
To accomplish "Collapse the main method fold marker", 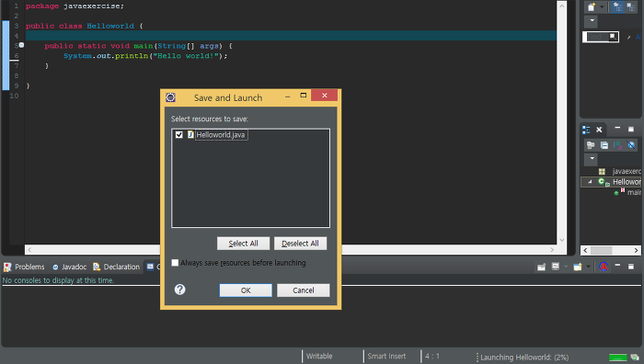I will point(21,45).
